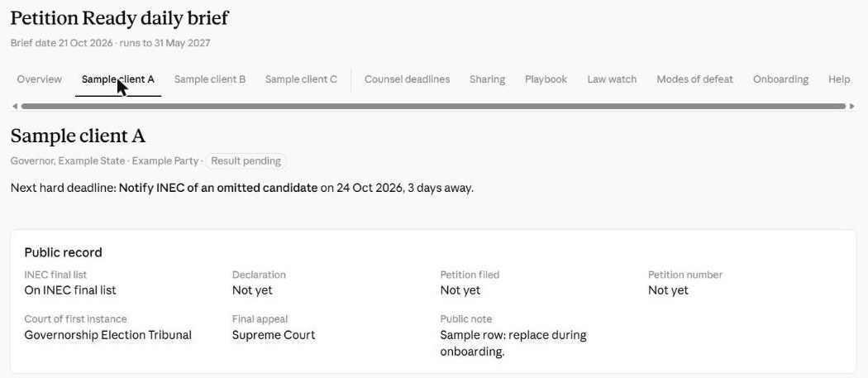868x378 pixels.
Task: Click the 'Petition filed' field label
Action: [x=470, y=275]
